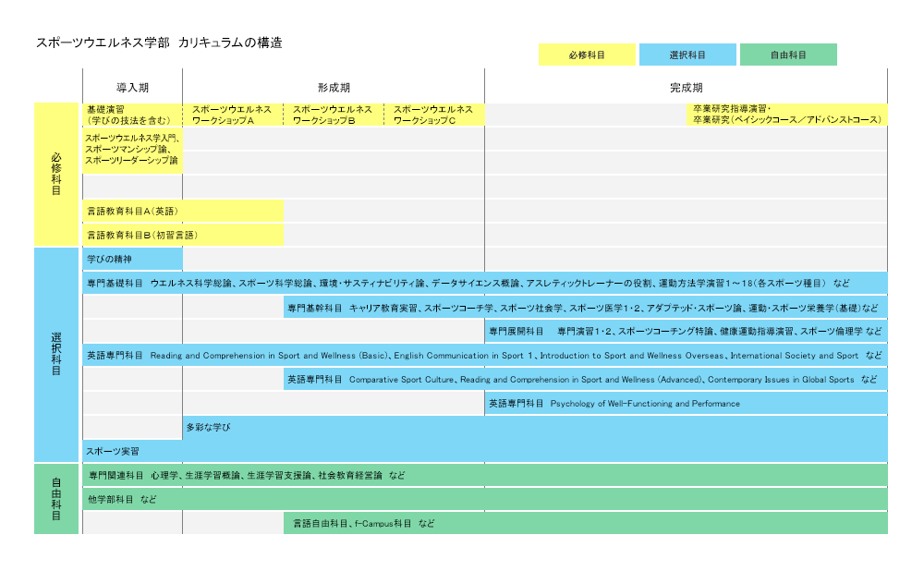The width and height of the screenshot is (924, 571).
Task: Click the 導入期 column header
Action: click(132, 87)
